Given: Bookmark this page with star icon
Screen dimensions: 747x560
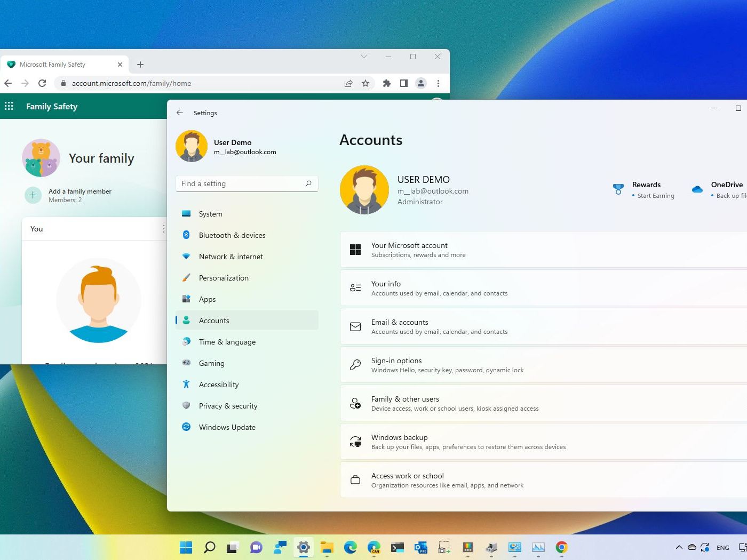Looking at the screenshot, I should pyautogui.click(x=365, y=83).
